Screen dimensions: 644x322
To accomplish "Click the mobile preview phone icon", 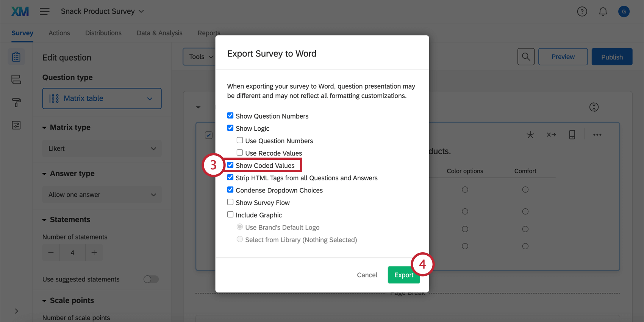I will coord(572,134).
